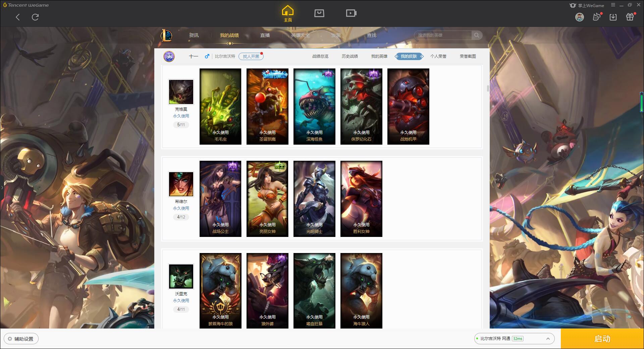
Task: Expand the server selector chevron
Action: (548, 339)
